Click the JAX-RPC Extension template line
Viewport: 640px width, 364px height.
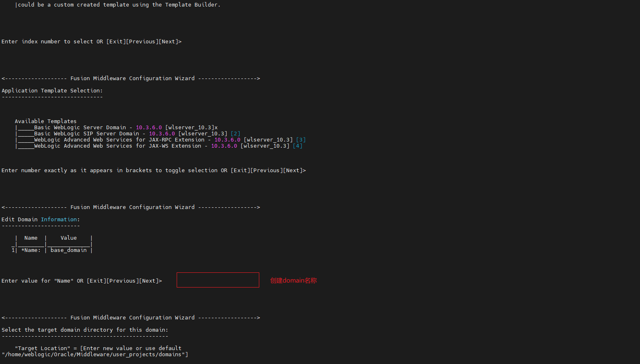(x=160, y=140)
